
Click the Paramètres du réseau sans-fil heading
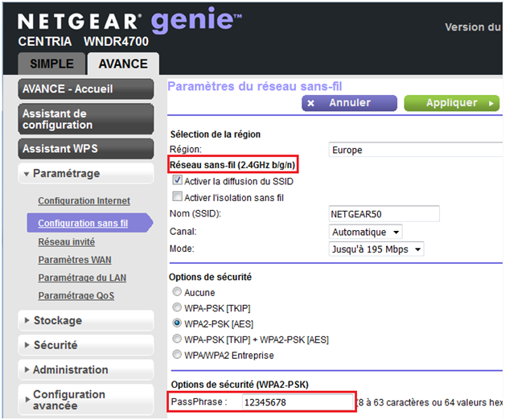tap(255, 86)
